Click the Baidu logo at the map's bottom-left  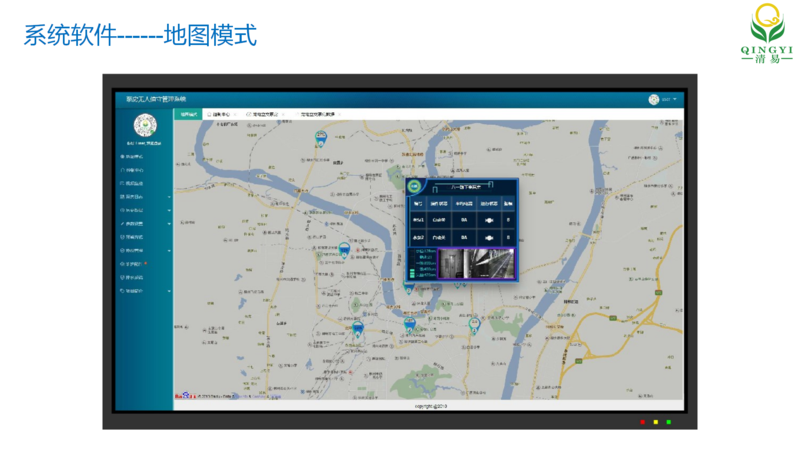(183, 396)
